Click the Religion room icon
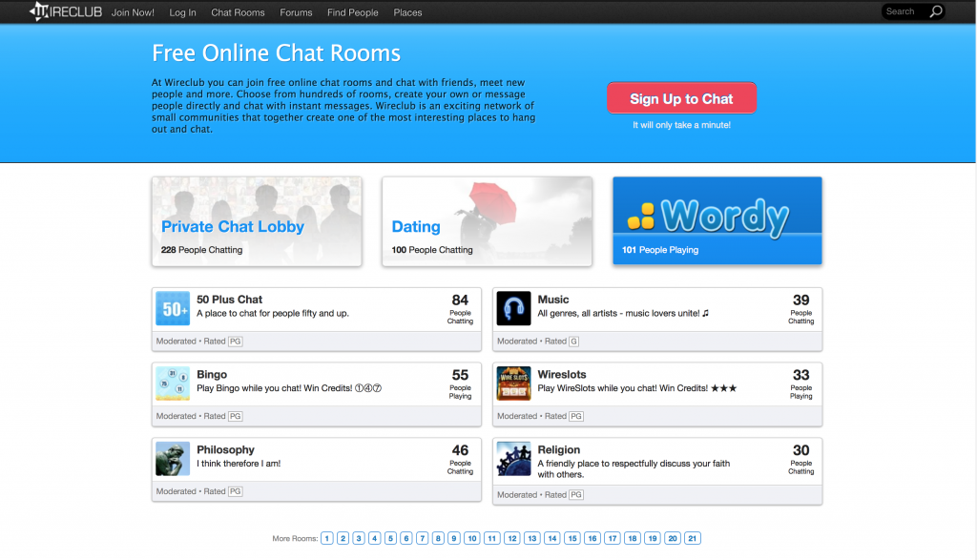Screen dimensions: 977x560 click(x=513, y=459)
